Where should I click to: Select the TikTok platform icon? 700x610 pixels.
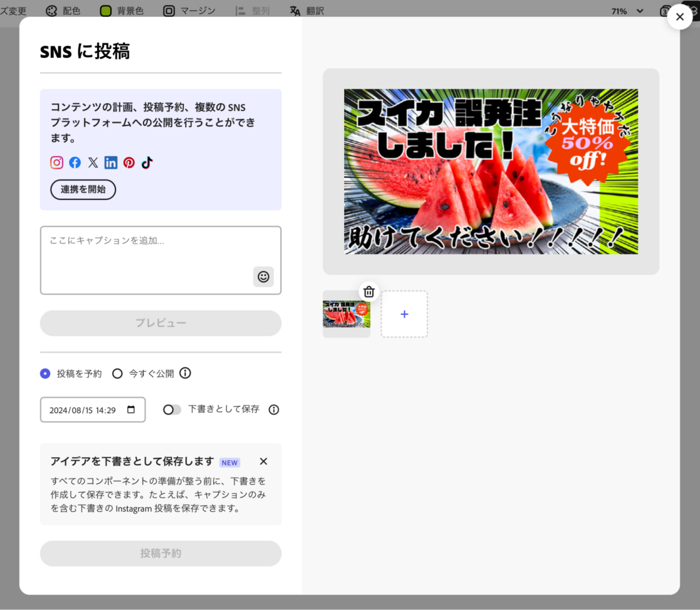point(146,163)
